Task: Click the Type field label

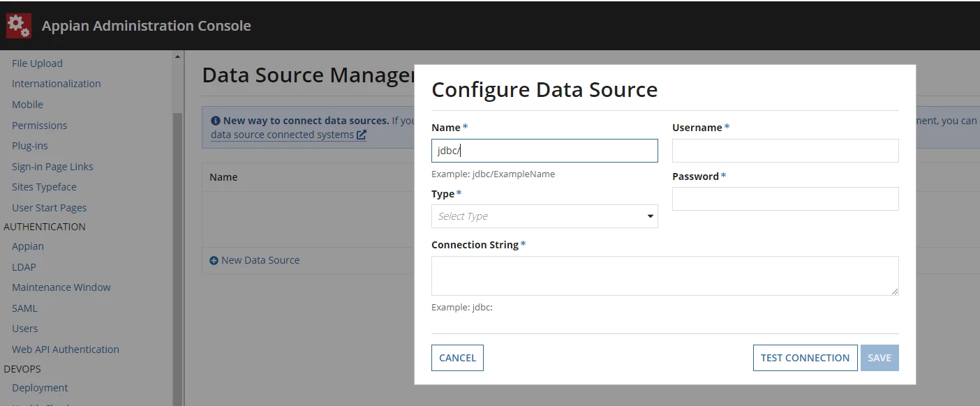Action: (443, 194)
